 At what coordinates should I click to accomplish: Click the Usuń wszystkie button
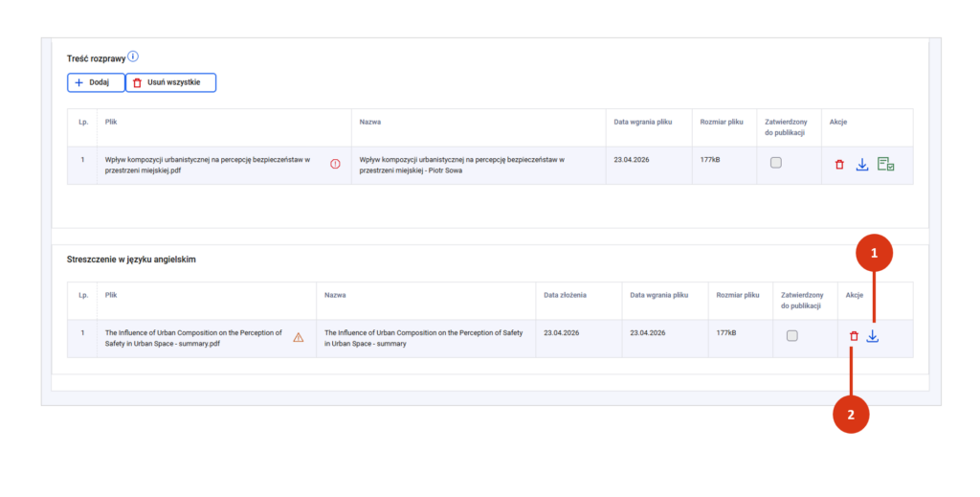[170, 83]
